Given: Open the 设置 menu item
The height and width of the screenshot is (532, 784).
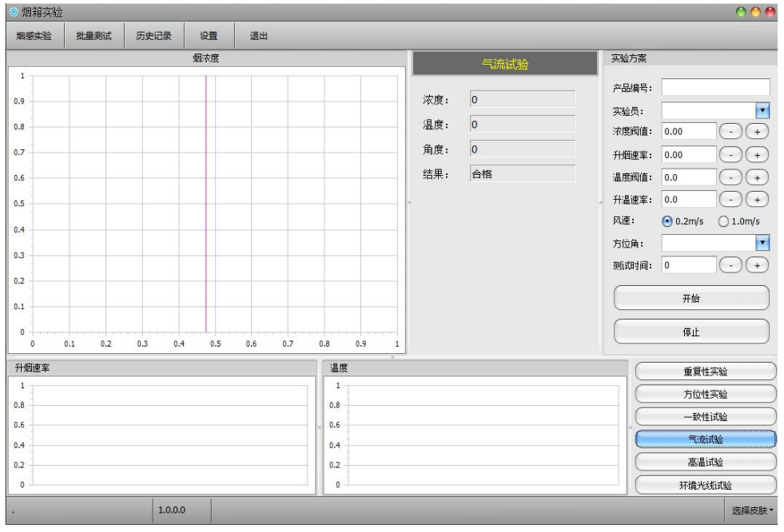Looking at the screenshot, I should pos(209,36).
